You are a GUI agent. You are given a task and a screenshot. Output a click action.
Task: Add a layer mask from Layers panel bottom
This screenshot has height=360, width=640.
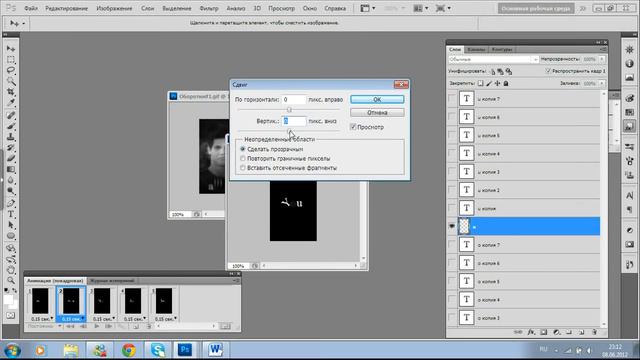(x=544, y=332)
